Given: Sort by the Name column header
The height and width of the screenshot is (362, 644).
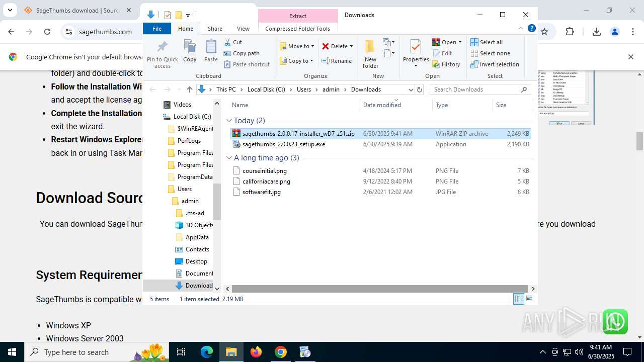Looking at the screenshot, I should click(295, 105).
